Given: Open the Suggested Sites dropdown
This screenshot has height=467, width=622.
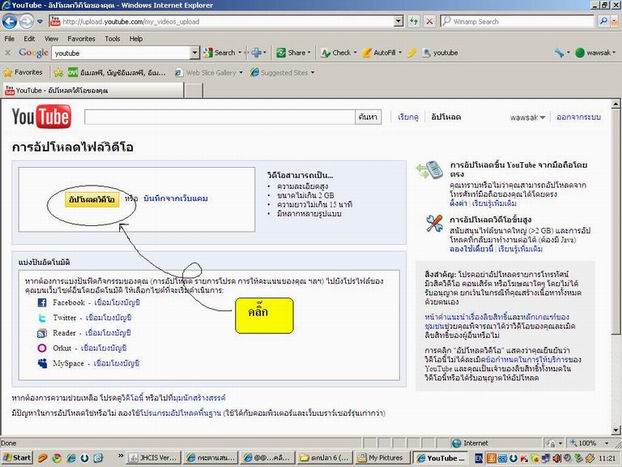Looking at the screenshot, I should click(313, 73).
